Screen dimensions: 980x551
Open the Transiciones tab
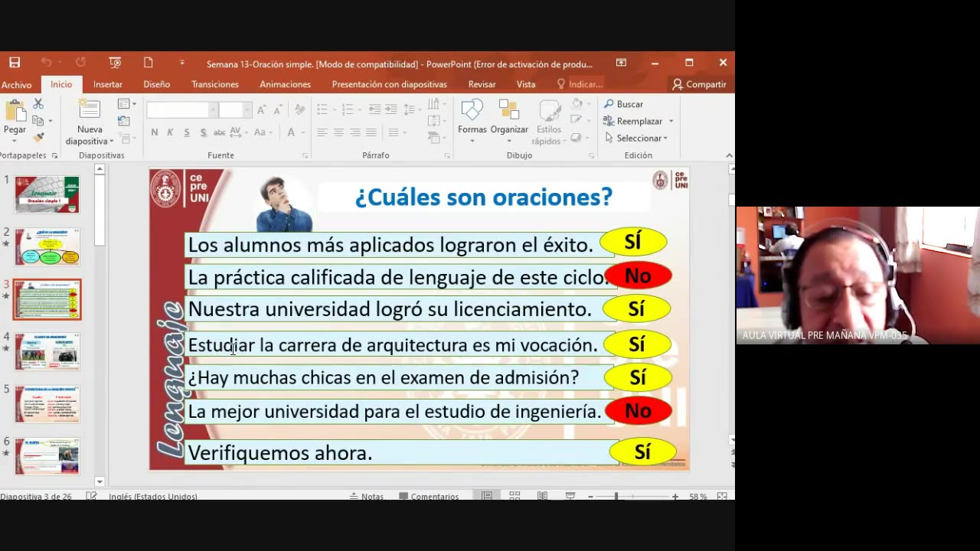tap(215, 84)
